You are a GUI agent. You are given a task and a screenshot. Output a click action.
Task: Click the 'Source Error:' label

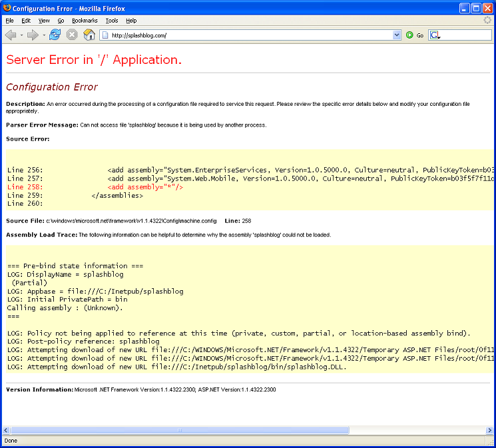pos(28,139)
